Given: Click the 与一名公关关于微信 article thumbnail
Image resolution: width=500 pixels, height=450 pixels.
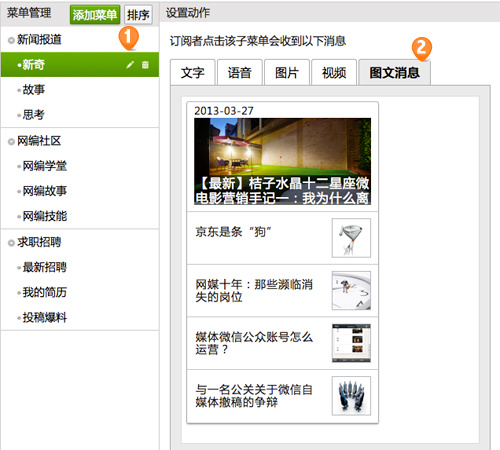Looking at the screenshot, I should [x=351, y=396].
